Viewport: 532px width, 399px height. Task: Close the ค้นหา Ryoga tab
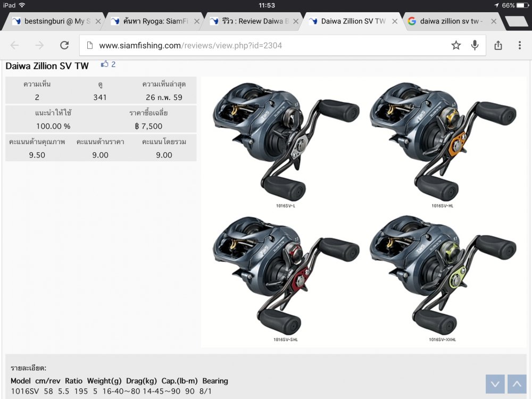pos(197,21)
